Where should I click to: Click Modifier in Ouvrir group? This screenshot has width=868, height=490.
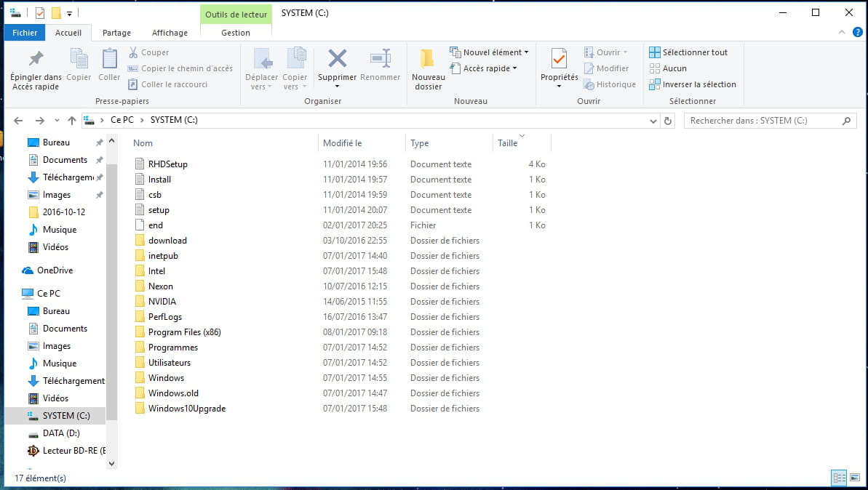pyautogui.click(x=607, y=68)
